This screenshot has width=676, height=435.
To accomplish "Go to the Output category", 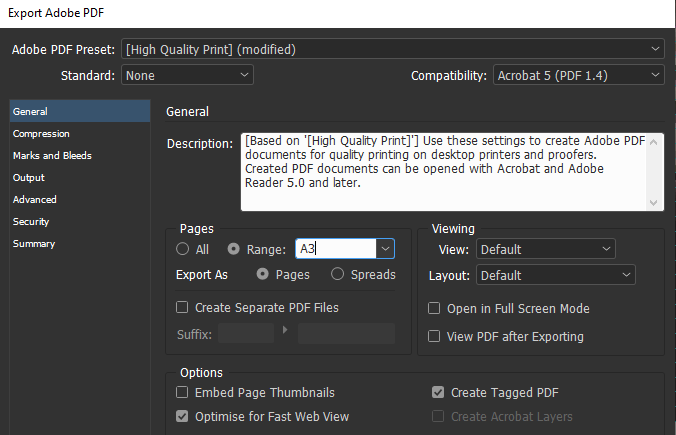I will [80, 178].
